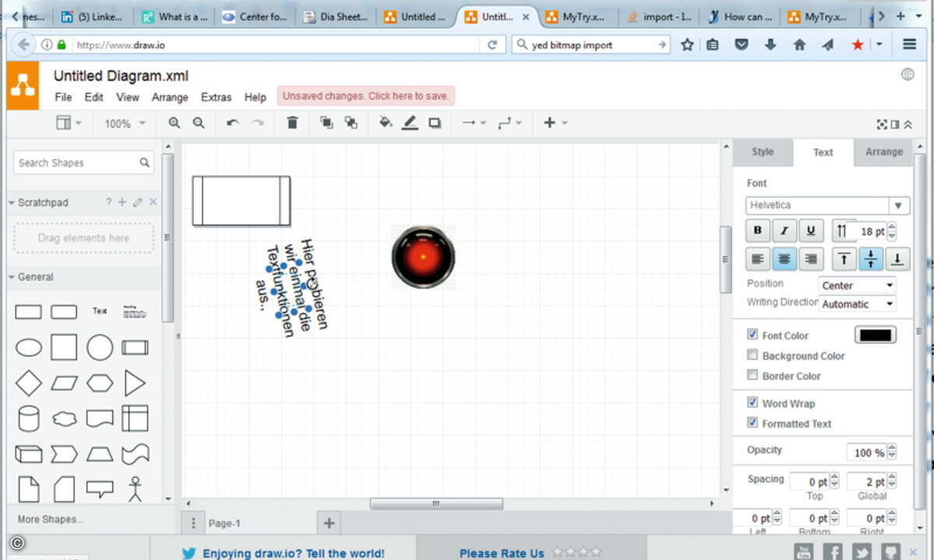Underline the selected text
This screenshot has width=934, height=560.
click(811, 231)
